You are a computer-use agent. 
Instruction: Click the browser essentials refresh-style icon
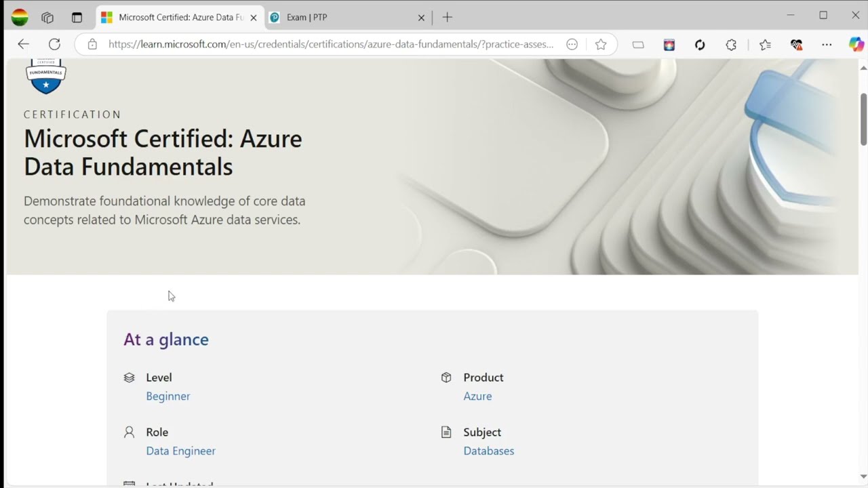700,45
